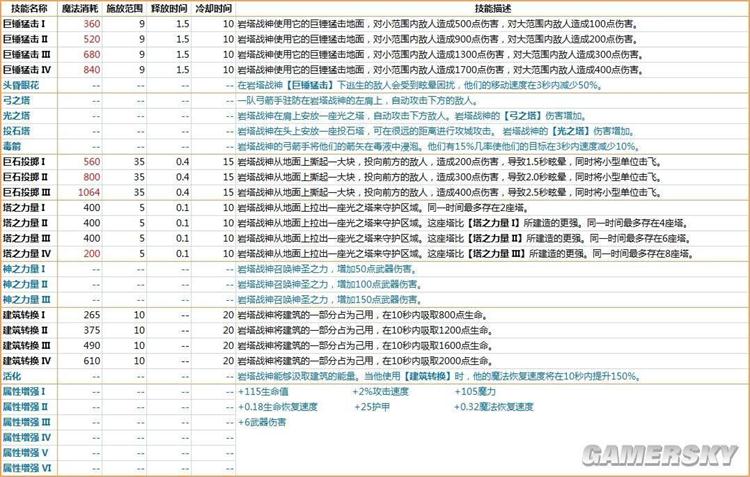Select the 光之塔 skill name
The width and height of the screenshot is (750, 477).
tap(15, 117)
